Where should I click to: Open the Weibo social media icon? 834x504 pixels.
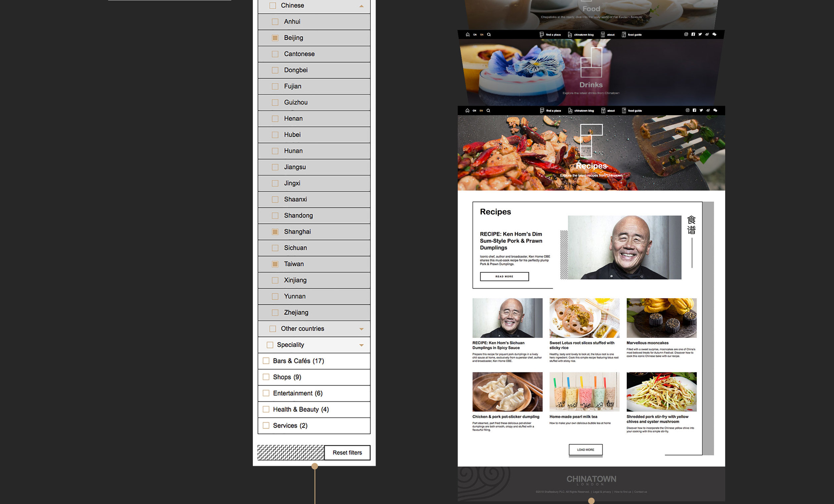708,110
